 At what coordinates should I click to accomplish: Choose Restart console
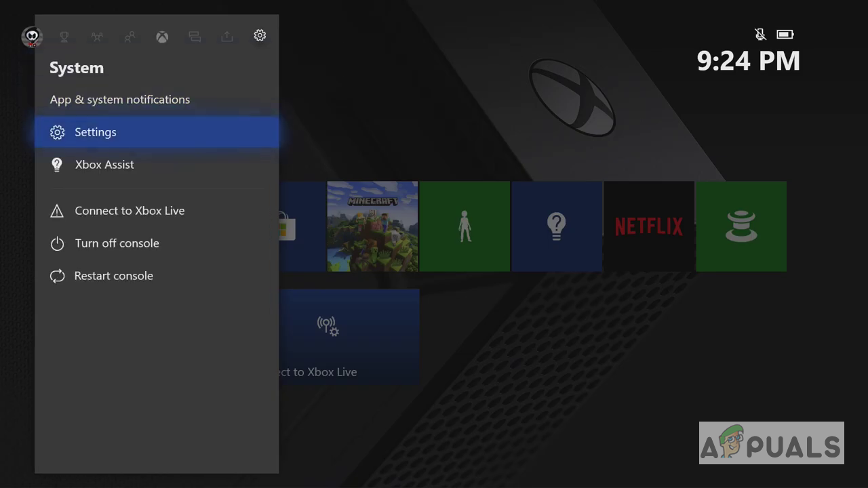coord(157,276)
